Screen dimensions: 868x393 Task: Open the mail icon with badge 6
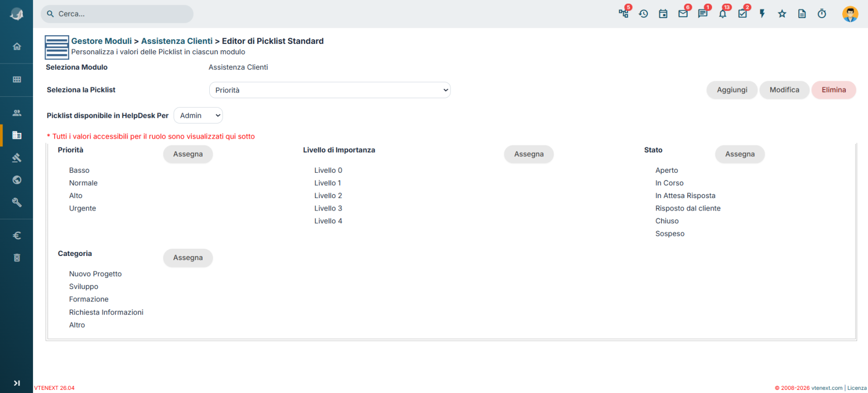684,13
